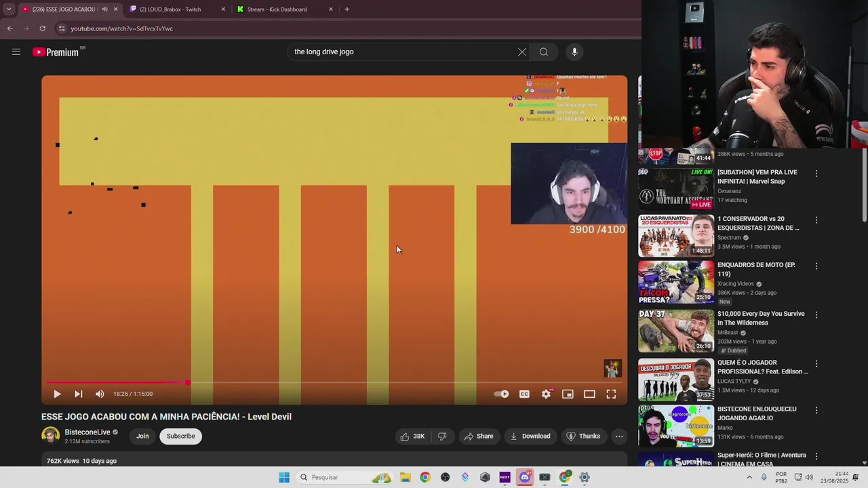Click the address bar URL
Image resolution: width=868 pixels, height=488 pixels.
pos(122,28)
